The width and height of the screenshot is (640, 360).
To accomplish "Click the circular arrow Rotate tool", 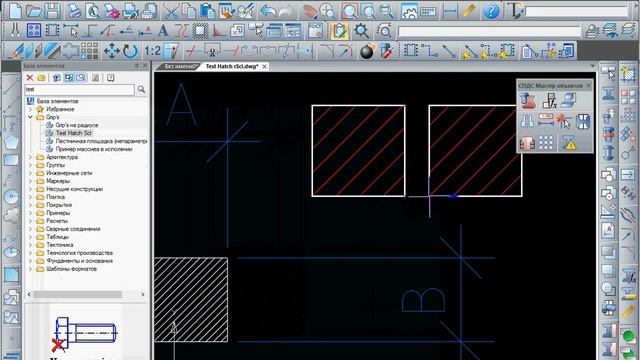I will 130,51.
